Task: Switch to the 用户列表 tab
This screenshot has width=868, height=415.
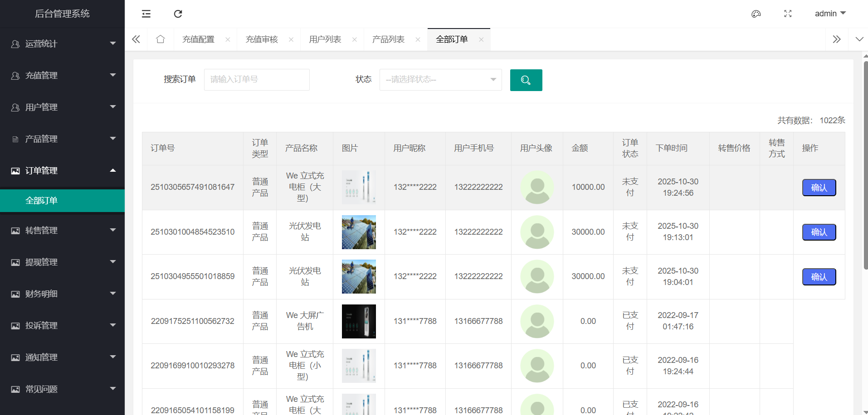Action: [x=325, y=39]
